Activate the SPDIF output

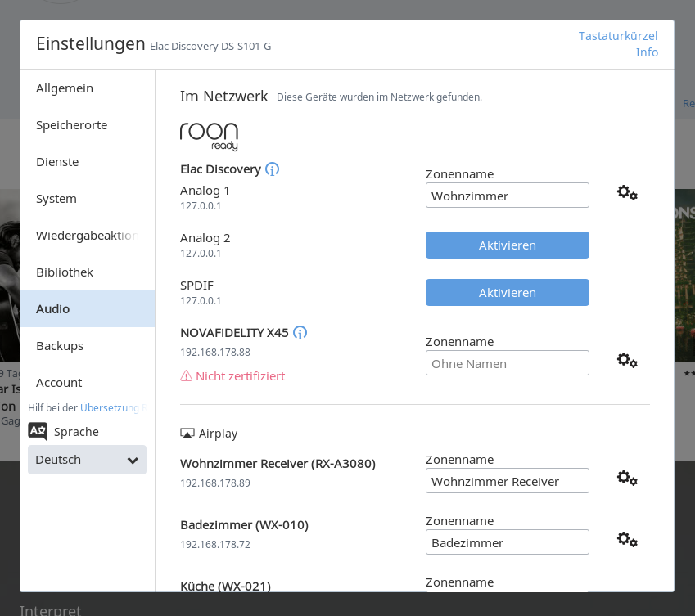pos(507,292)
